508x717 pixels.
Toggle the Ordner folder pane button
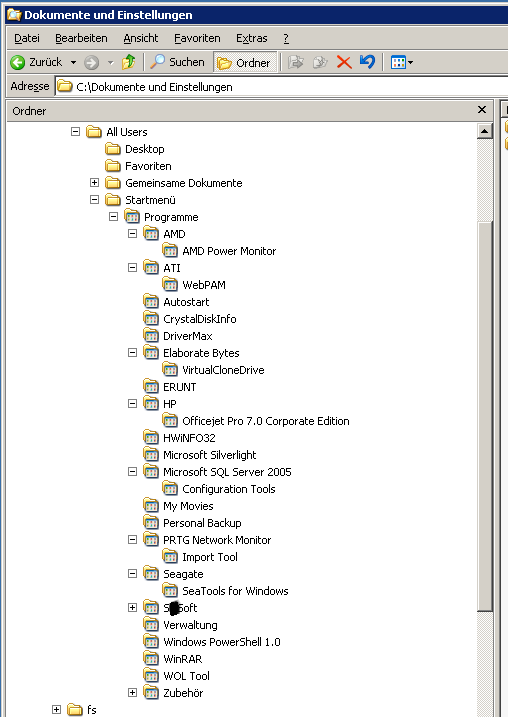244,62
